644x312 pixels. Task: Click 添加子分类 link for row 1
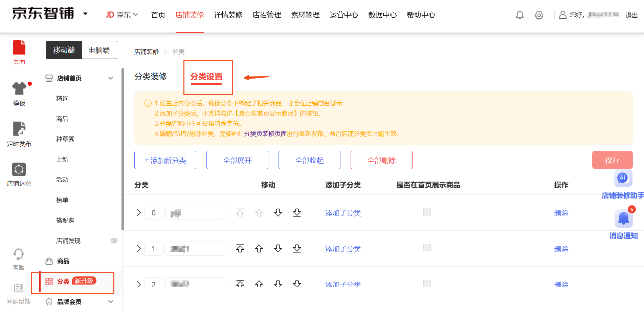click(343, 249)
